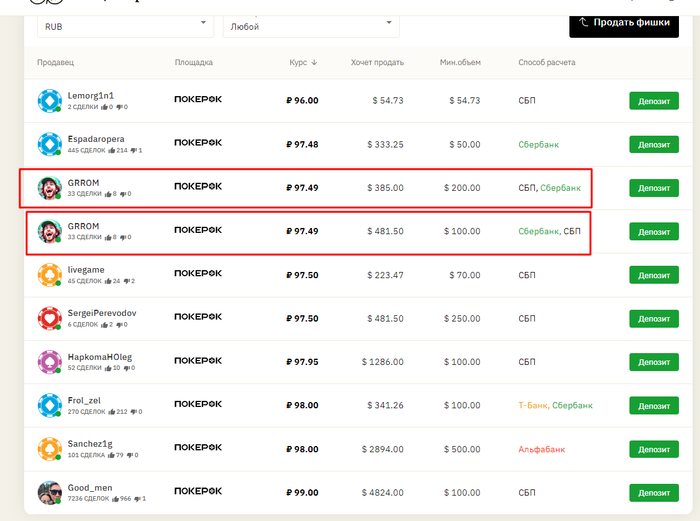Click the ПОКЕРОК logo in Frol_zel's row
This screenshot has height=521, width=700.
point(198,405)
